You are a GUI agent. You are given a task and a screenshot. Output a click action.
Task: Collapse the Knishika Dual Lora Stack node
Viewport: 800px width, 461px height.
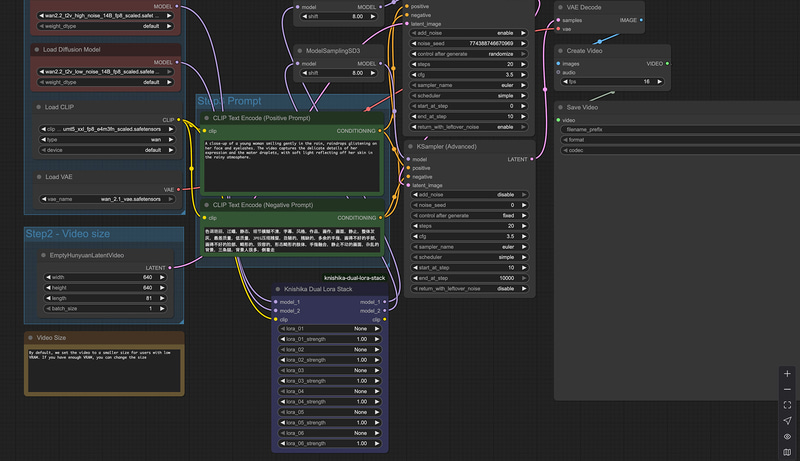point(277,289)
